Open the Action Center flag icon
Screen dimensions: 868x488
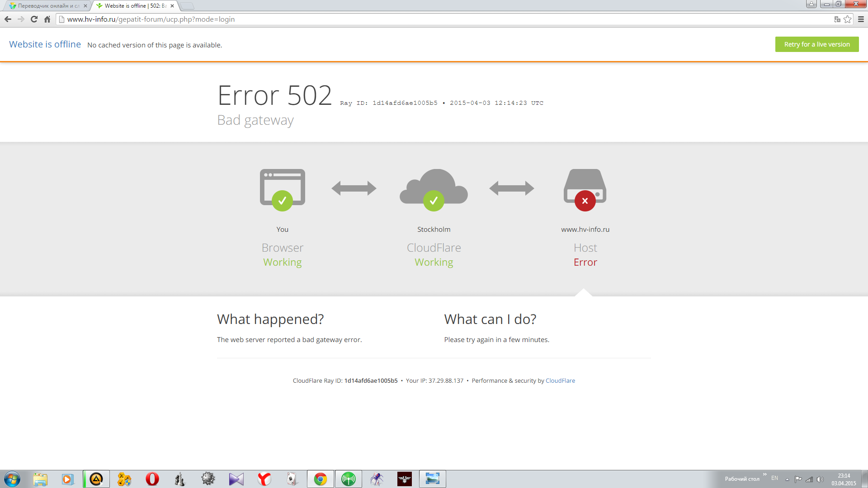click(x=798, y=479)
